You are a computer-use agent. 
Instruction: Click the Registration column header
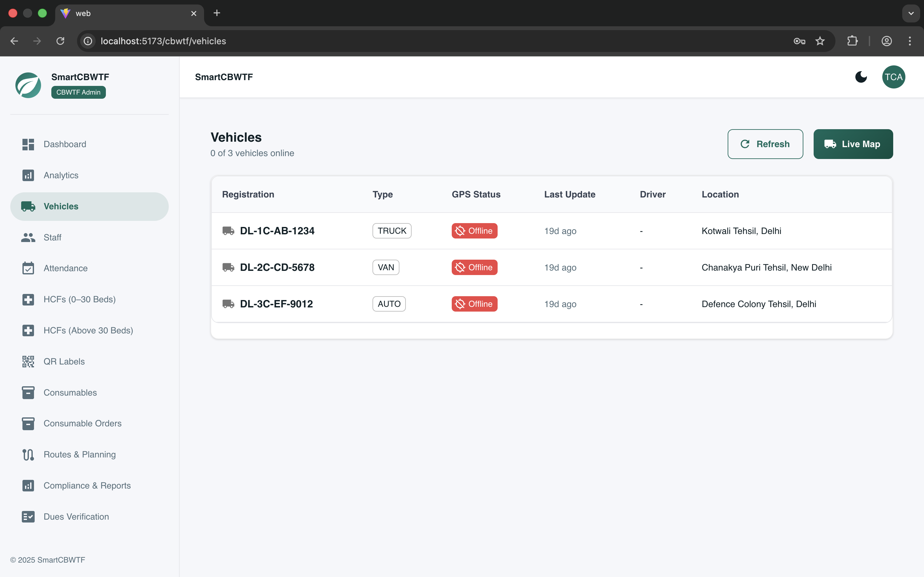pos(248,194)
